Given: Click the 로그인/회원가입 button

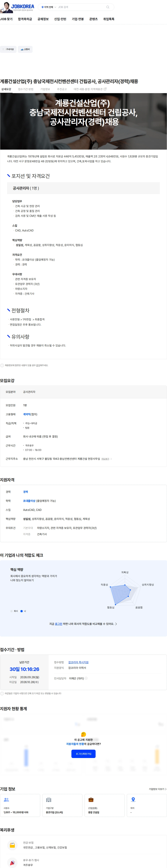Looking at the screenshot, I should tap(83, 754).
